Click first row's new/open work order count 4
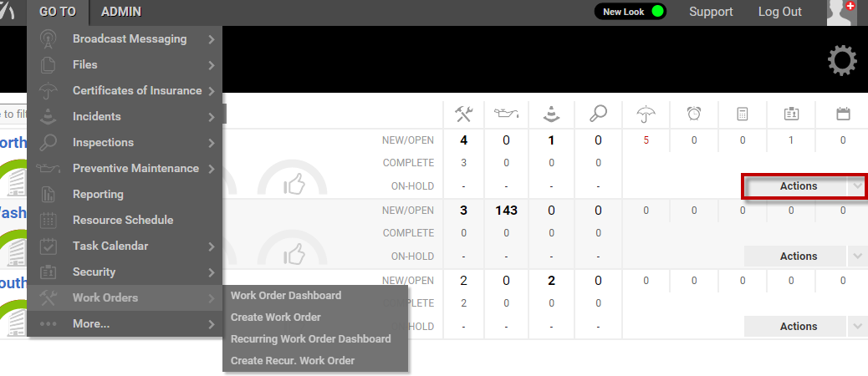Image resolution: width=868 pixels, height=376 pixels. point(463,140)
